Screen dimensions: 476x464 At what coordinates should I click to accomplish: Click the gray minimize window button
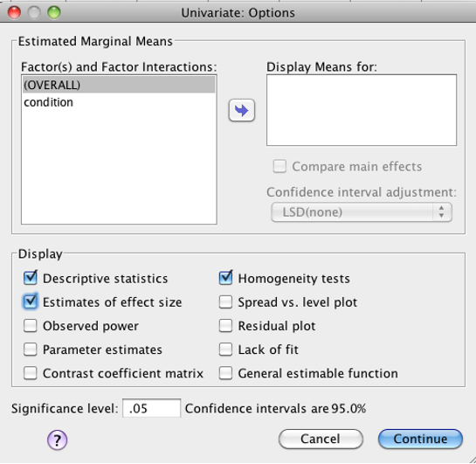(34, 13)
